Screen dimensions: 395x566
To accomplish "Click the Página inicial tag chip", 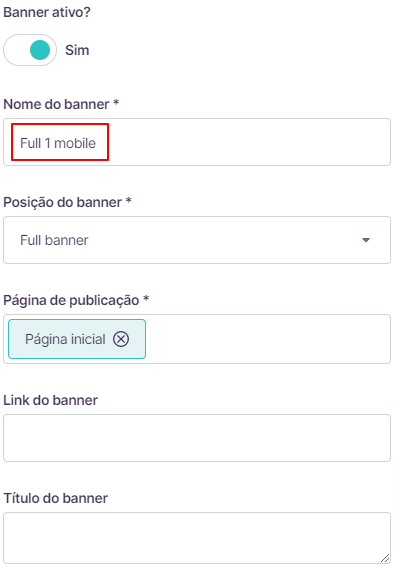I will [x=77, y=339].
